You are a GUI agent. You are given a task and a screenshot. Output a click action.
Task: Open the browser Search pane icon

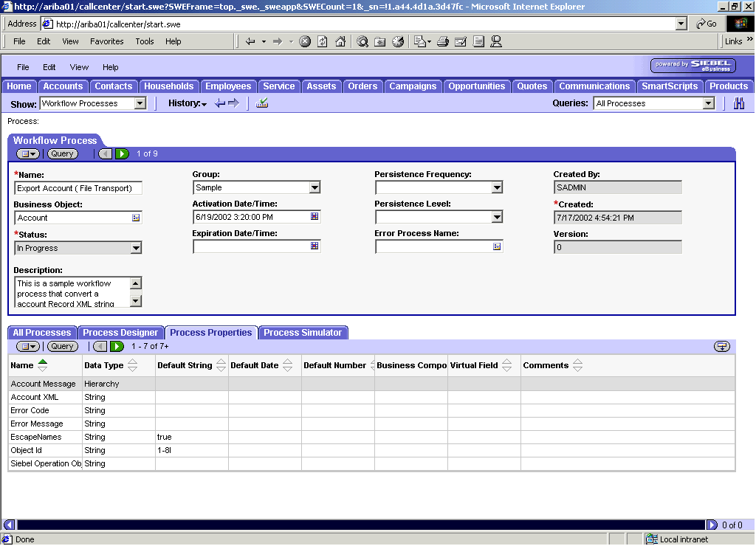362,41
